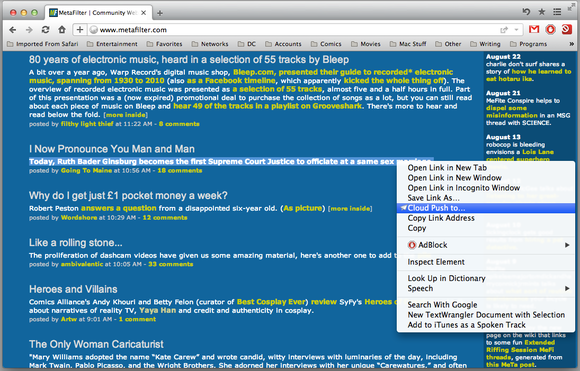Open the filthy light thief user link
Screen dimensions: 580x371
87,124
